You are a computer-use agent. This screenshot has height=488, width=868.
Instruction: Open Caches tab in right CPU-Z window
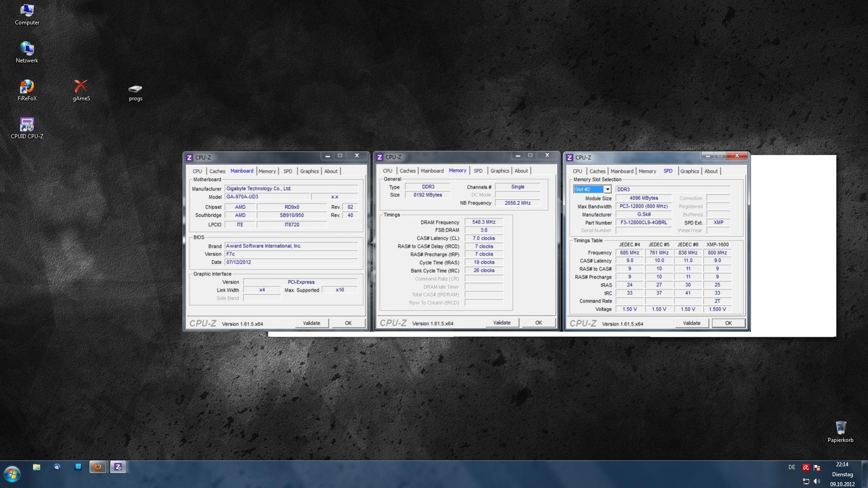pyautogui.click(x=597, y=171)
